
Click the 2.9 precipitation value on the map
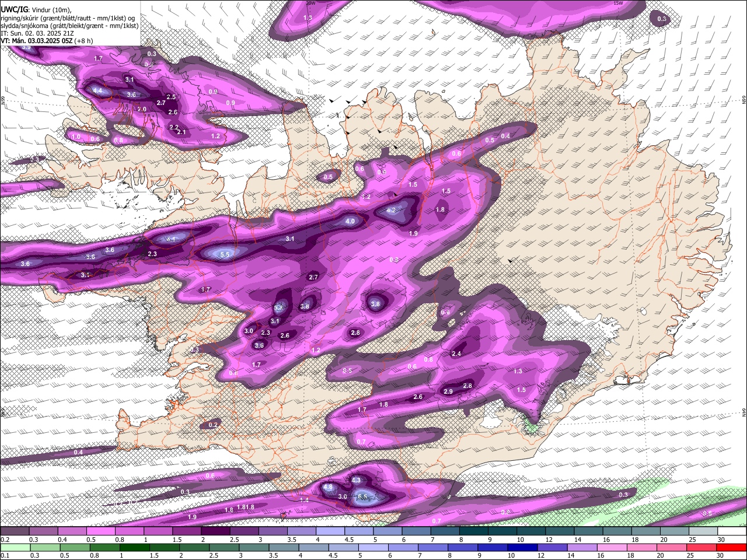448,392
